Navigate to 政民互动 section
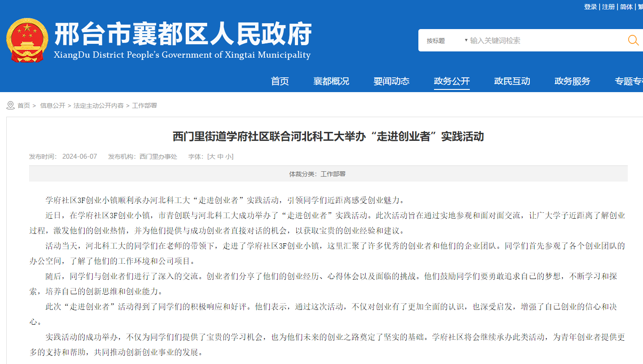 point(512,81)
